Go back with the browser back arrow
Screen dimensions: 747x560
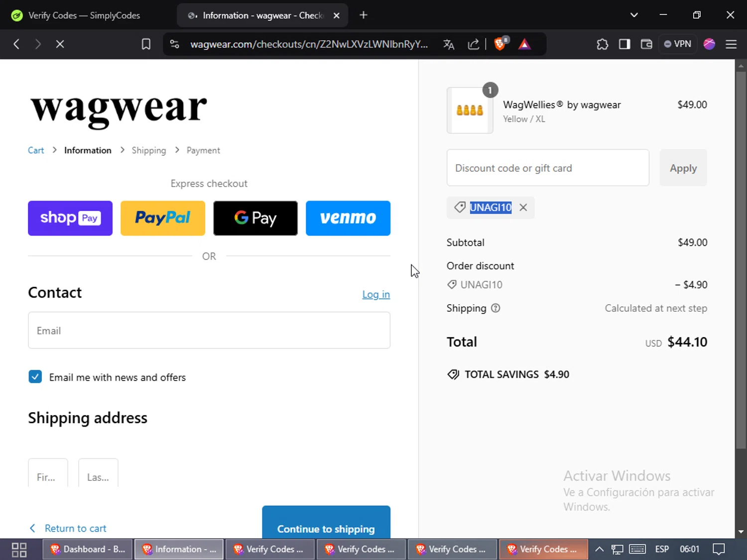pyautogui.click(x=16, y=44)
